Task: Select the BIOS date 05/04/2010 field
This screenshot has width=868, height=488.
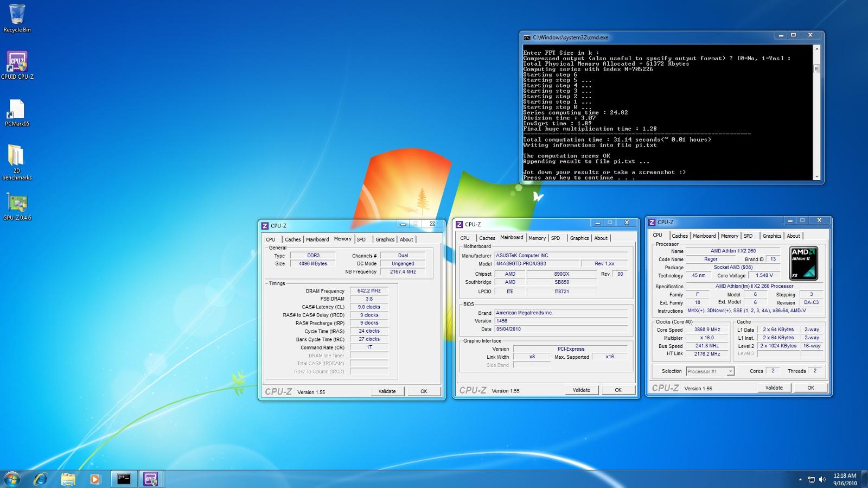Action: coord(561,329)
